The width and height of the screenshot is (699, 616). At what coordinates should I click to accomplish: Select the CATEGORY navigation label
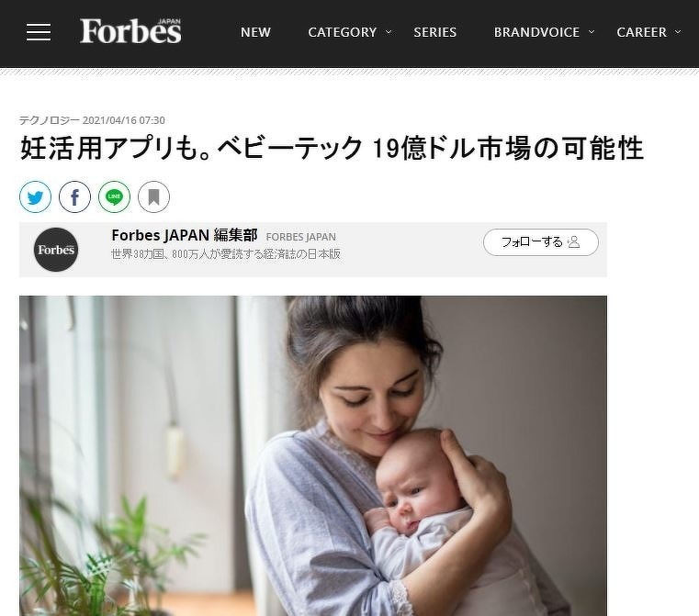tap(343, 32)
